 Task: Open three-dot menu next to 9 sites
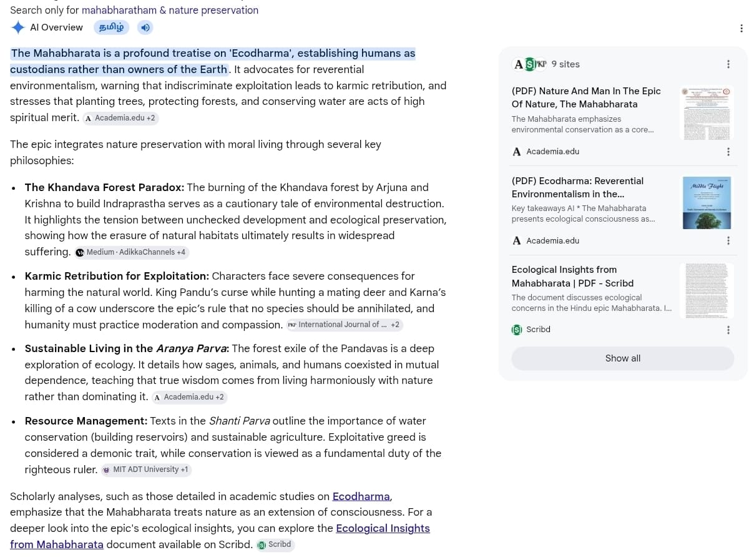[728, 64]
